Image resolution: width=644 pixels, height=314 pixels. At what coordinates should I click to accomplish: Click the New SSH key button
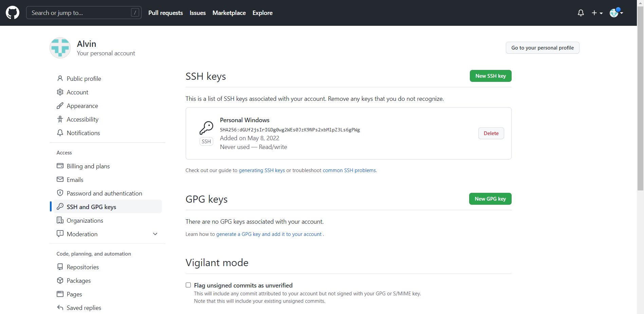[490, 76]
